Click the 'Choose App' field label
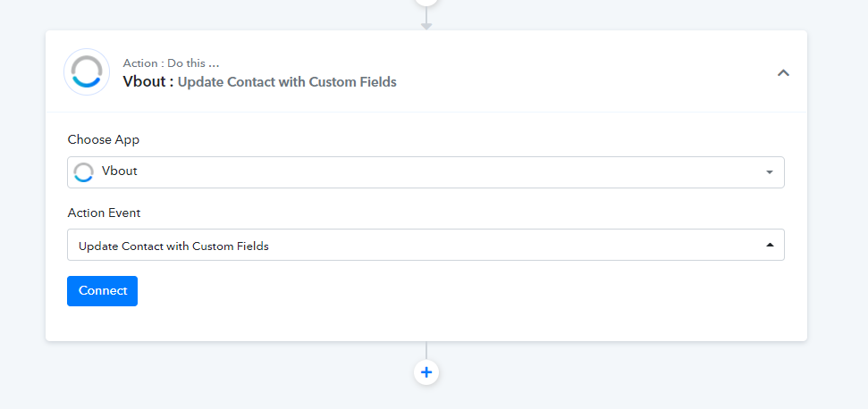This screenshot has width=868, height=409. click(104, 140)
